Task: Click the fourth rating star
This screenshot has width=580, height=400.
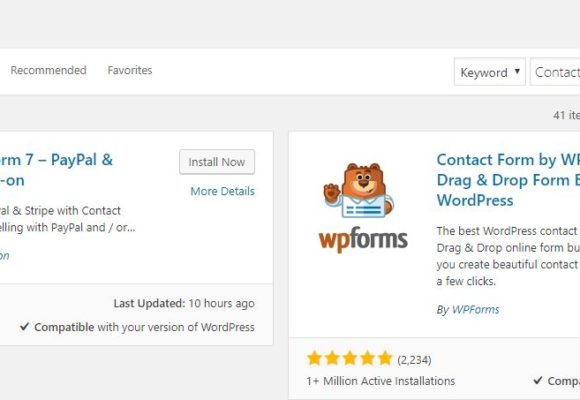Action: (x=367, y=359)
